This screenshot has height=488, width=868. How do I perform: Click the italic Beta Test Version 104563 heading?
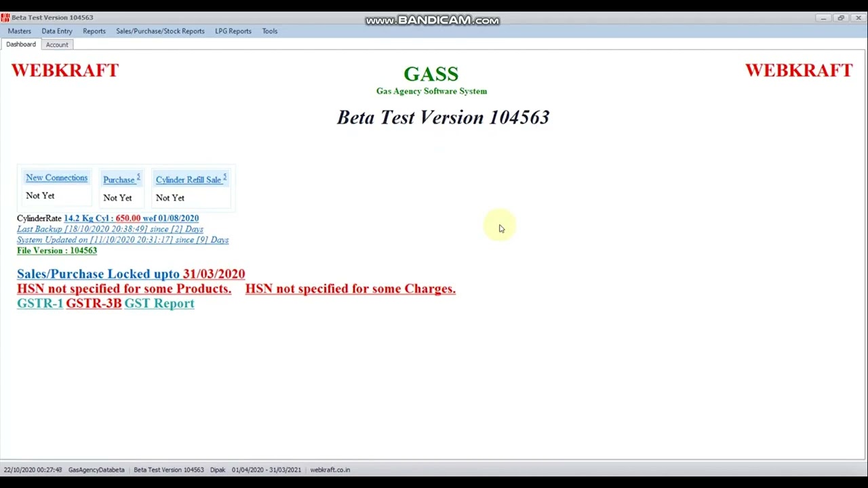(443, 117)
